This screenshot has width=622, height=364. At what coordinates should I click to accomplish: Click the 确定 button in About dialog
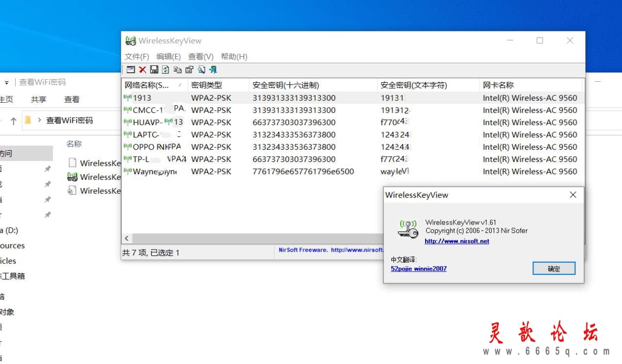554,269
